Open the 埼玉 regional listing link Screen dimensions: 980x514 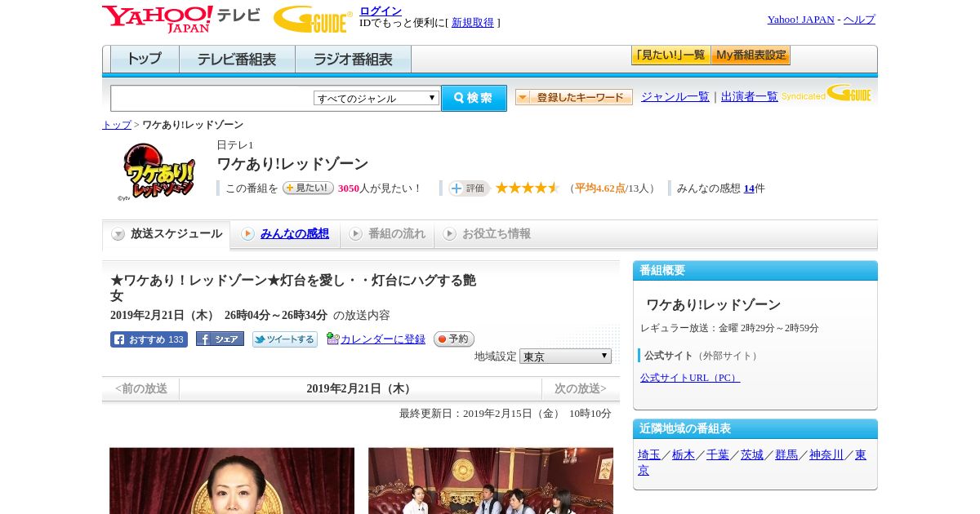point(649,455)
